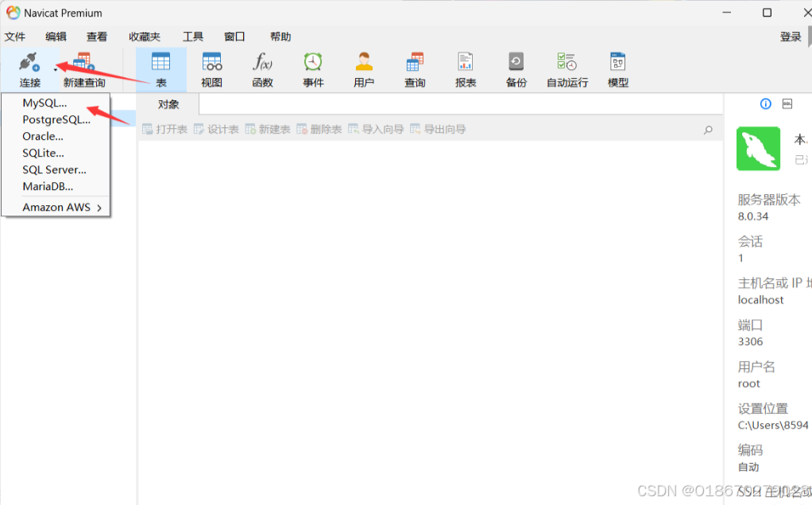Viewport: 812px width, 505px height.
Task: Open the 查询 query toolbar icon
Action: pos(415,62)
